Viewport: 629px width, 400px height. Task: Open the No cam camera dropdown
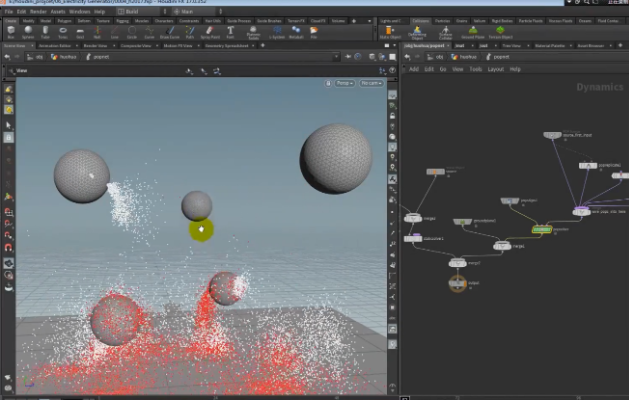[x=371, y=83]
